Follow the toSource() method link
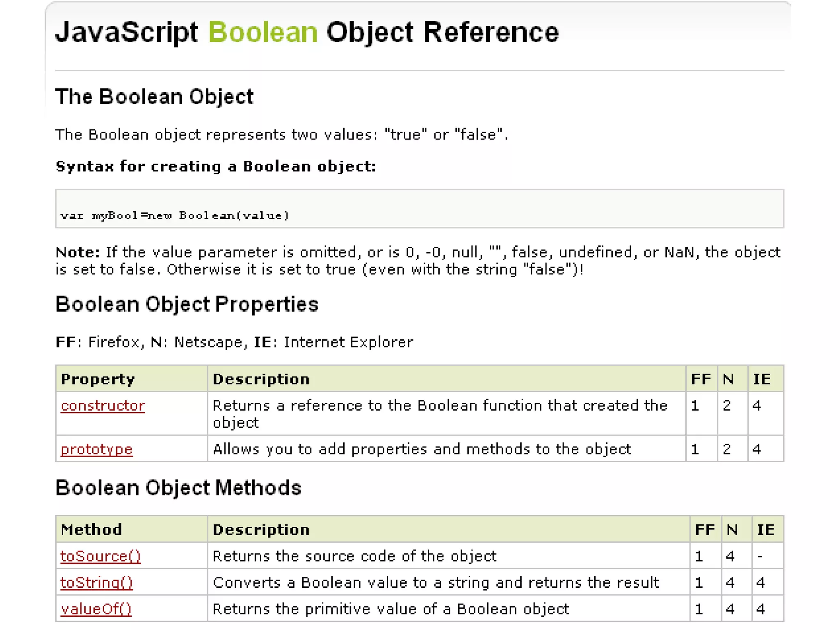Viewport: 840px width, 630px height. tap(100, 556)
